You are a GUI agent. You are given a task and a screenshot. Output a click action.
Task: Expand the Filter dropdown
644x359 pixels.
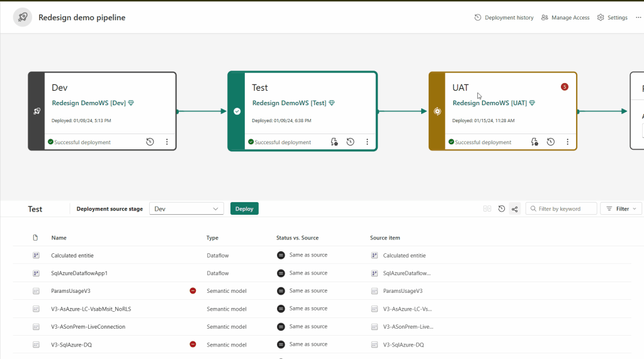(621, 209)
